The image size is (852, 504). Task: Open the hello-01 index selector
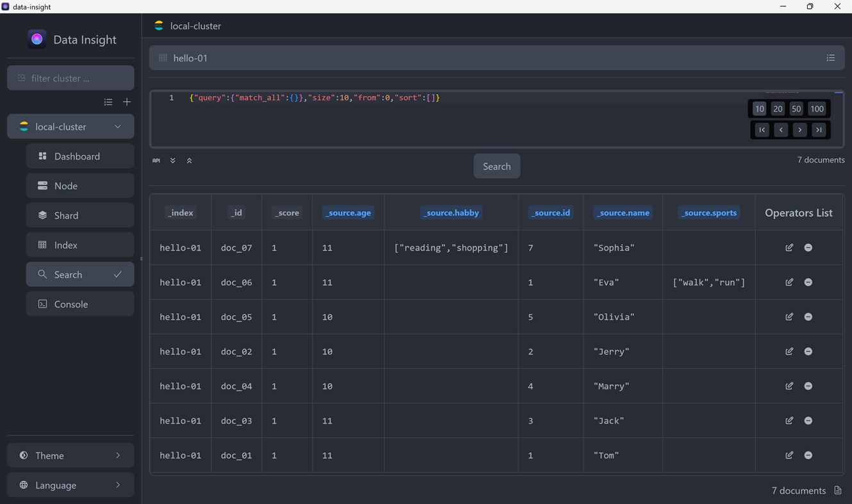tap(496, 58)
